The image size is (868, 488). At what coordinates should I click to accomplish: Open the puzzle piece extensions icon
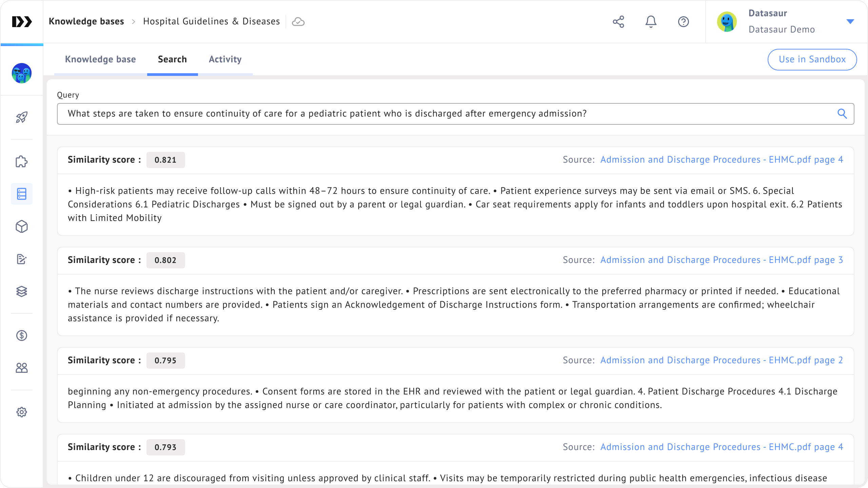coord(22,162)
